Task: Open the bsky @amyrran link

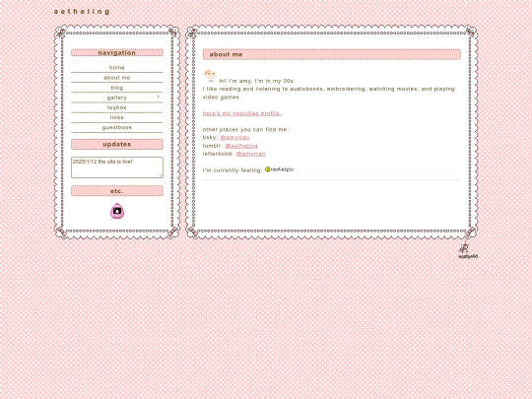Action: tap(234, 137)
